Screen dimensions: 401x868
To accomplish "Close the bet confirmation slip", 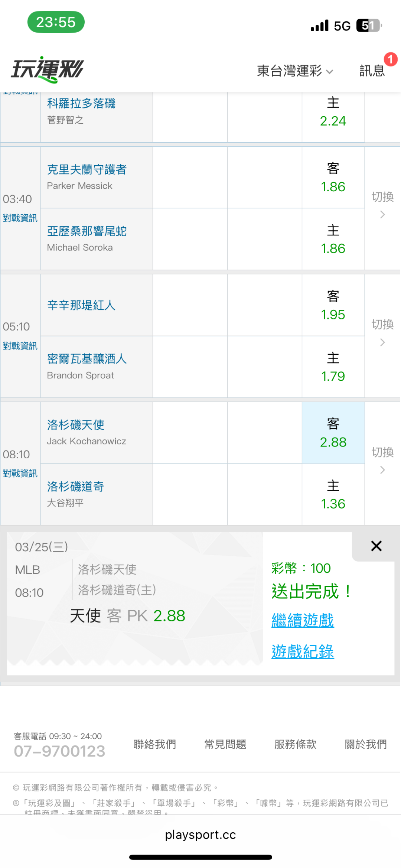I will tap(376, 546).
